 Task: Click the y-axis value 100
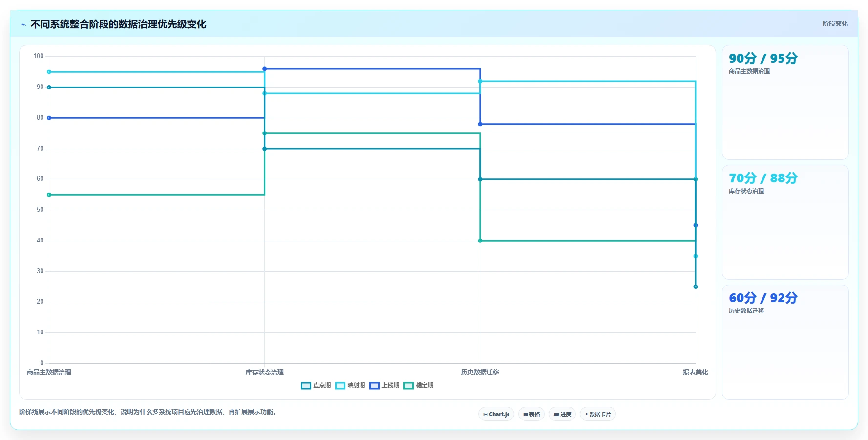click(38, 56)
